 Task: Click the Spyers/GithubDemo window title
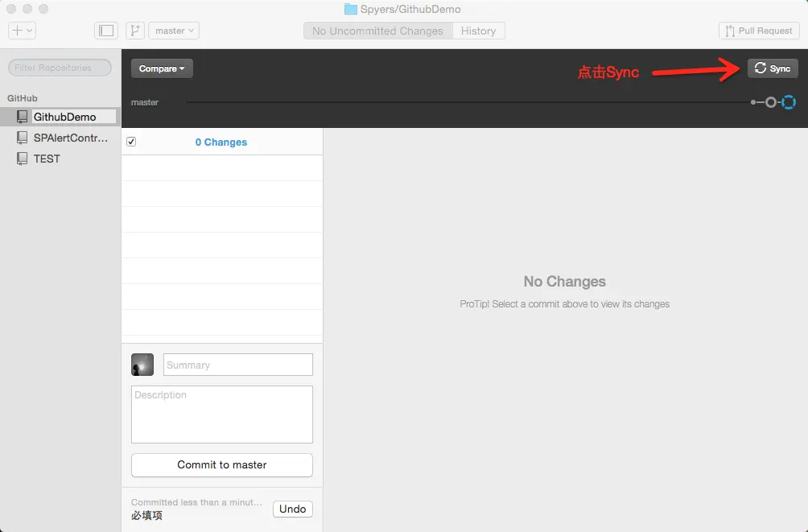410,10
